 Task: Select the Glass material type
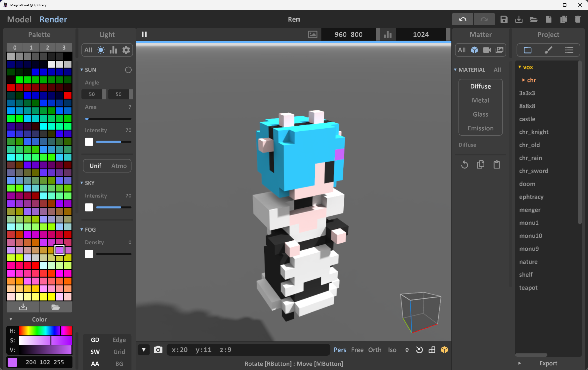coord(481,114)
